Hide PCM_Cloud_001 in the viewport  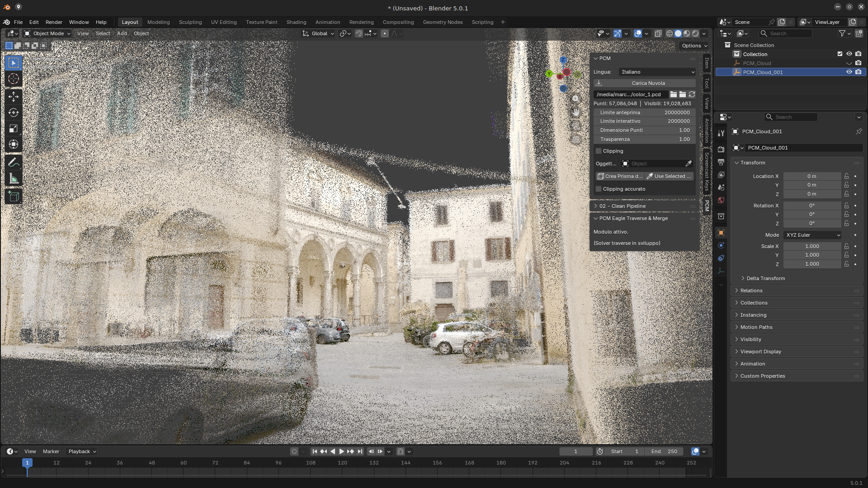849,72
